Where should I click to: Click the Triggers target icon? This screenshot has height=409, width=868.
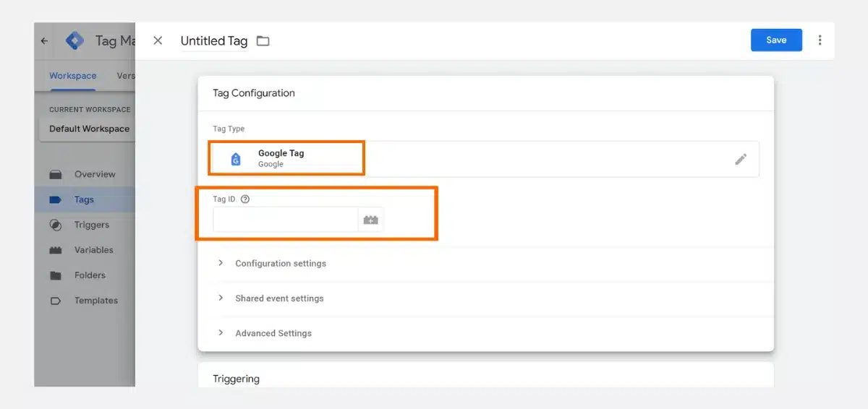coord(56,225)
